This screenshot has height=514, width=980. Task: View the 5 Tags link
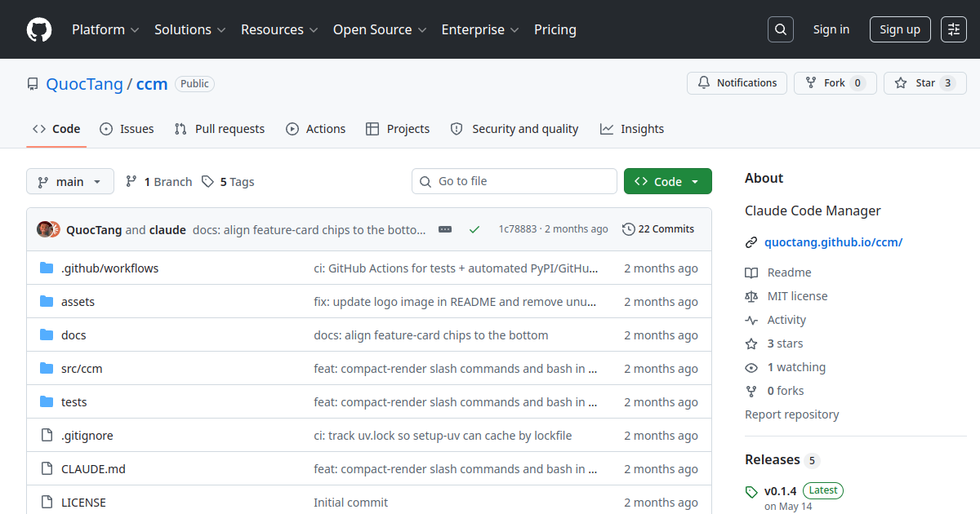tap(228, 182)
